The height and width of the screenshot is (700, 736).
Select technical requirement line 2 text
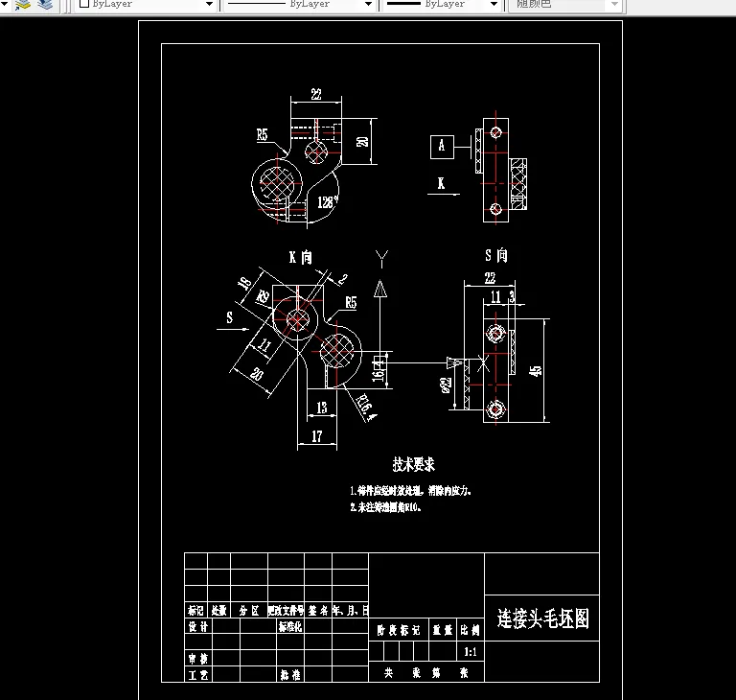385,507
